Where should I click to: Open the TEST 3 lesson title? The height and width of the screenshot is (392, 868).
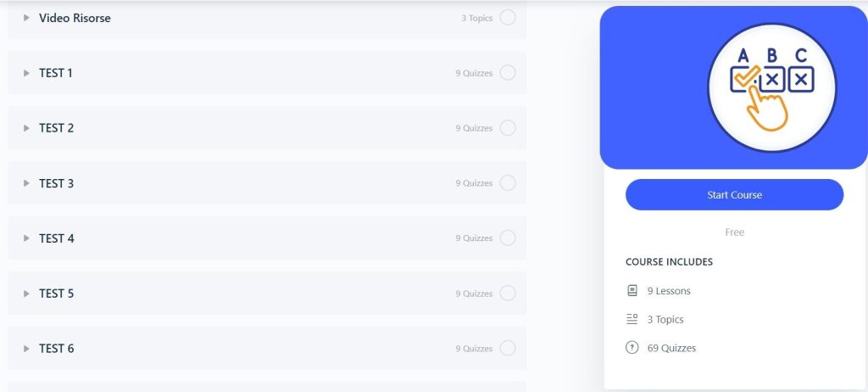pyautogui.click(x=57, y=183)
